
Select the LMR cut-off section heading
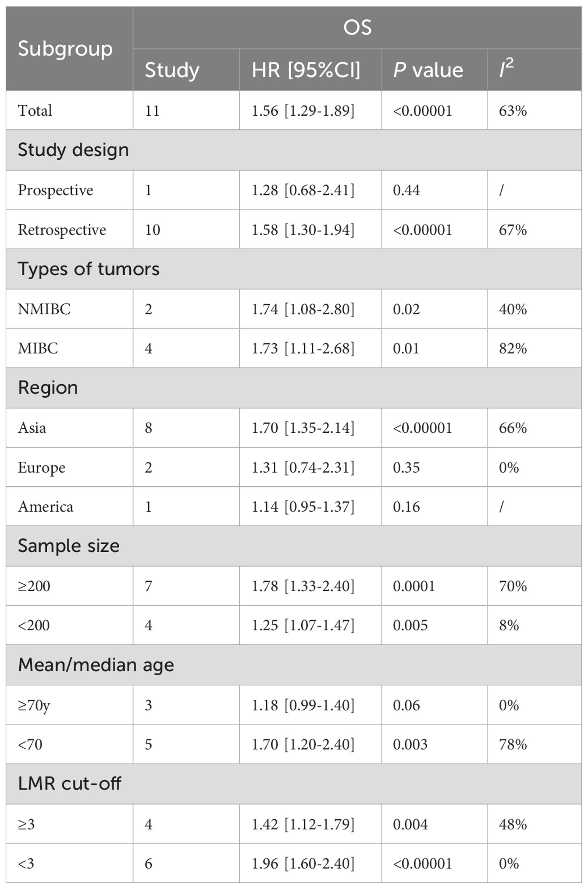pyautogui.click(x=69, y=784)
